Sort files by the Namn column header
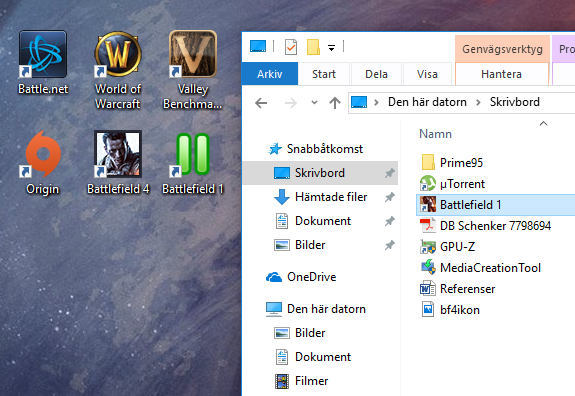Image resolution: width=575 pixels, height=396 pixels. click(435, 134)
